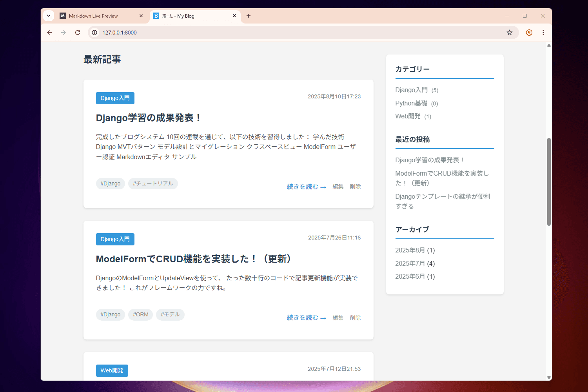588x392 pixels.
Task: Click the browser forward arrow
Action: (64, 33)
